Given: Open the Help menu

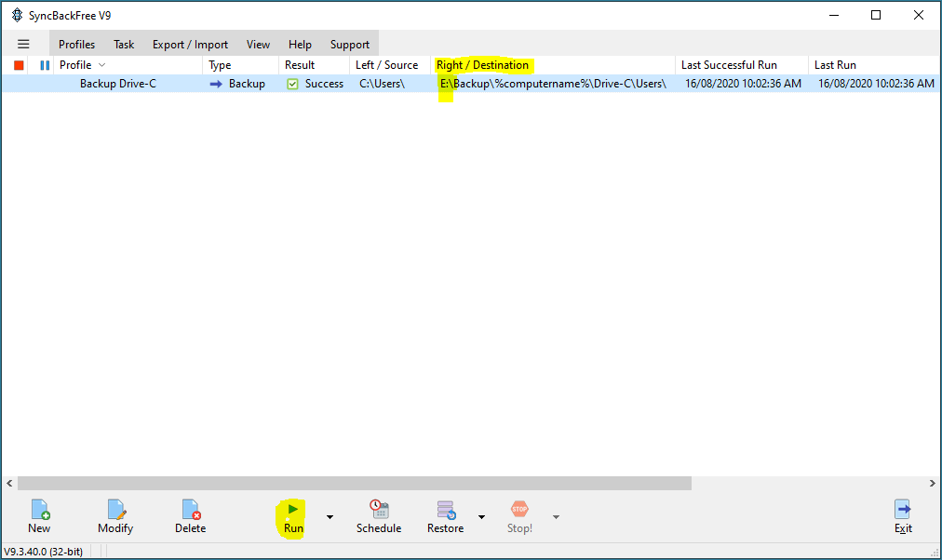Looking at the screenshot, I should [300, 45].
